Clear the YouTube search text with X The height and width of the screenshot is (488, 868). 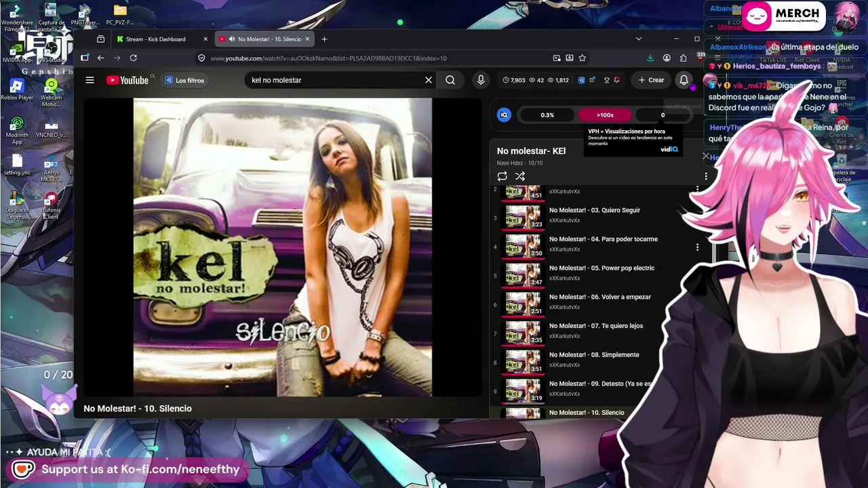pyautogui.click(x=429, y=80)
